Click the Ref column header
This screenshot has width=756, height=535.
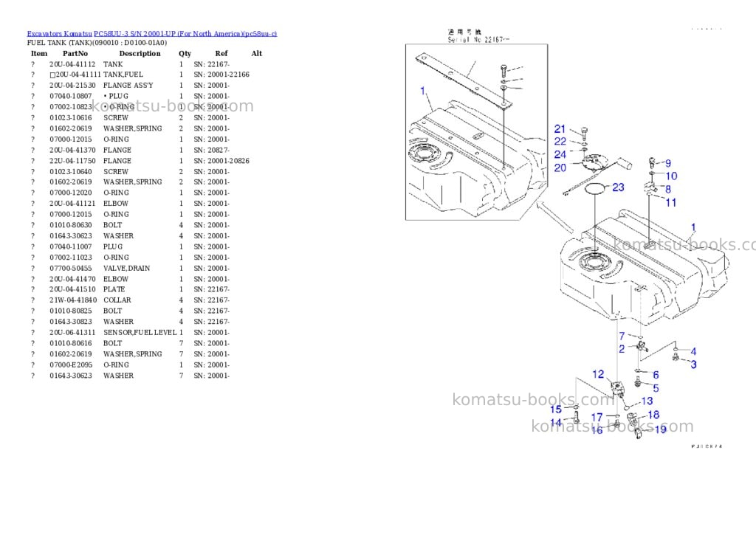tap(221, 53)
